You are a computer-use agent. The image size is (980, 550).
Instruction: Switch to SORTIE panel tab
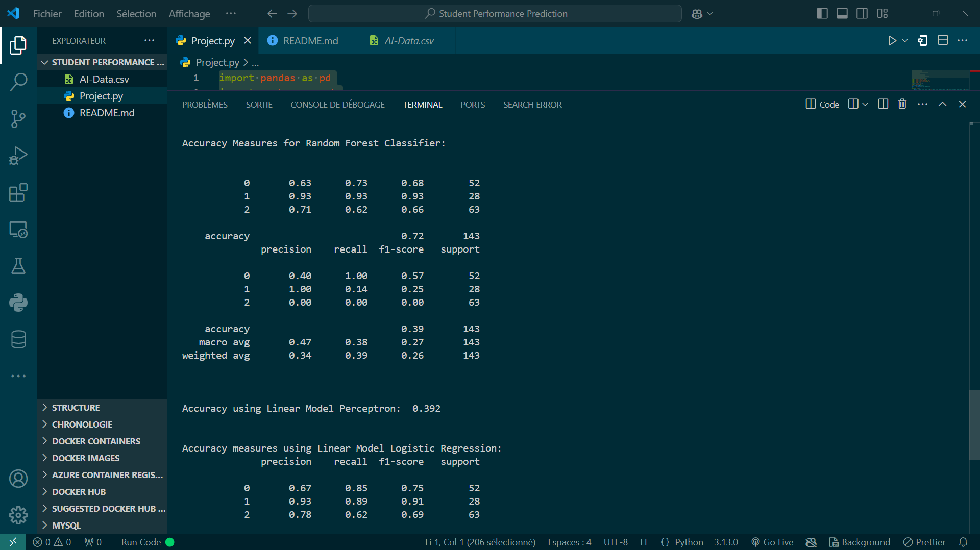(259, 105)
